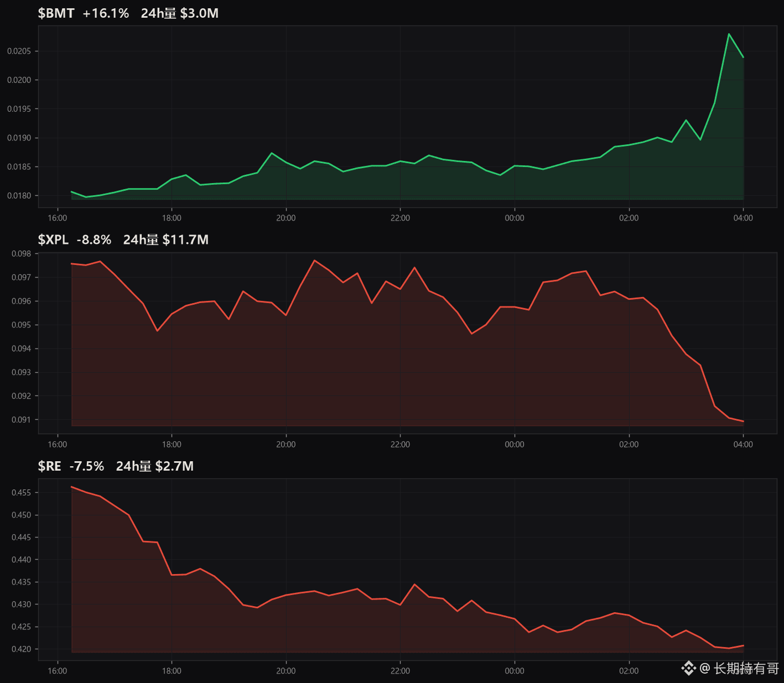Click the 0.0205 y-axis label on BMT
Image resolution: width=784 pixels, height=683 pixels.
tap(19, 51)
